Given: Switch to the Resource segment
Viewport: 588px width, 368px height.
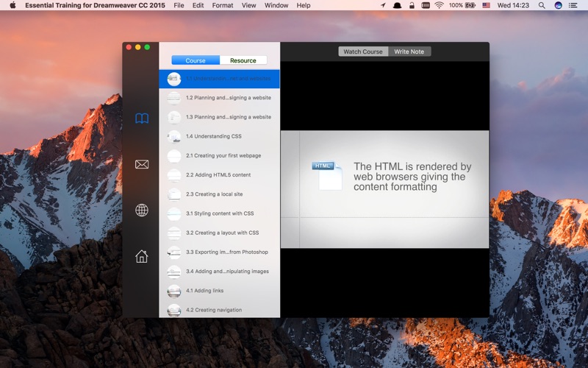Looking at the screenshot, I should point(243,60).
